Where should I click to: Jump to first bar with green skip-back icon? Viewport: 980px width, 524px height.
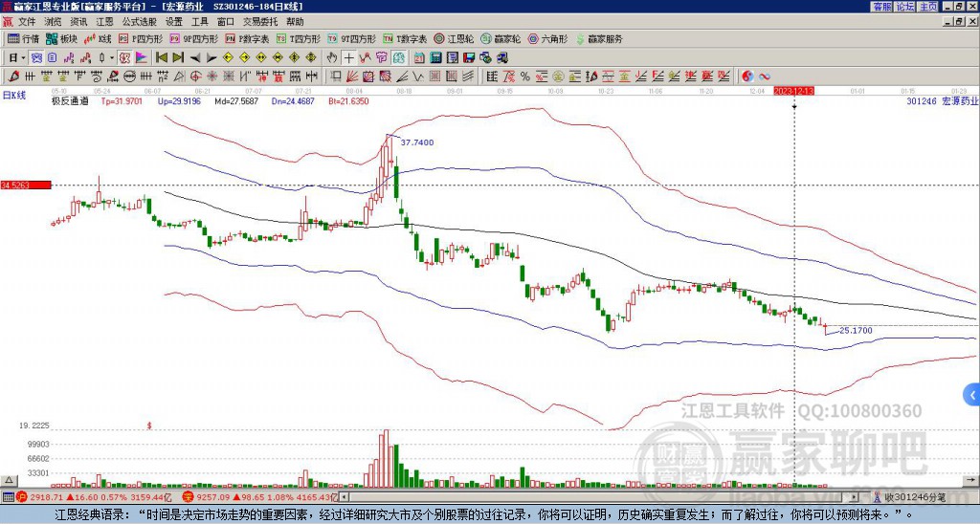click(x=161, y=58)
